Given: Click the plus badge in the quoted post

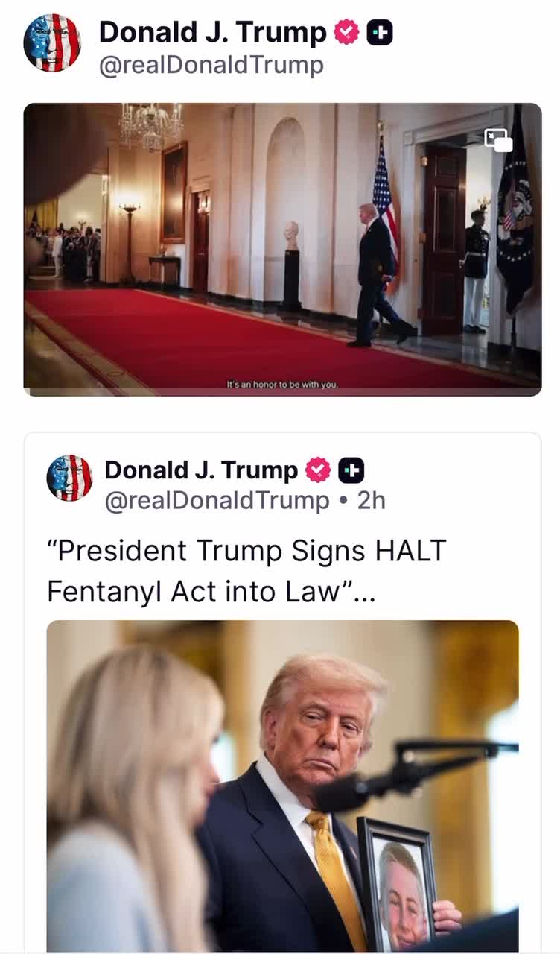Looking at the screenshot, I should (x=351, y=470).
